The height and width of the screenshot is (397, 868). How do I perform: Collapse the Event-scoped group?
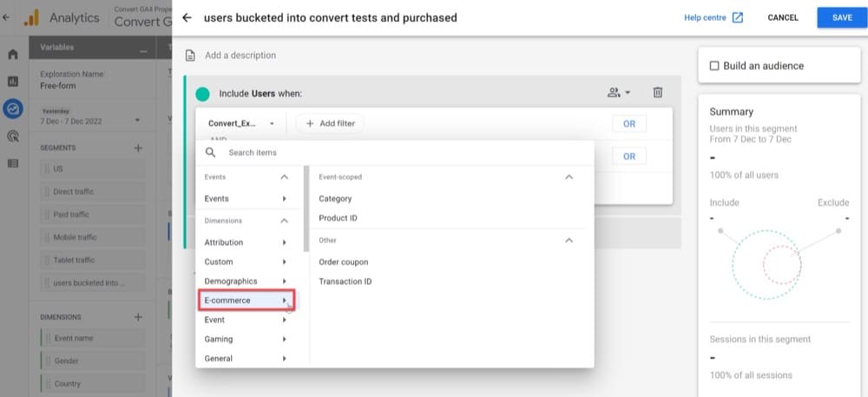(x=569, y=177)
